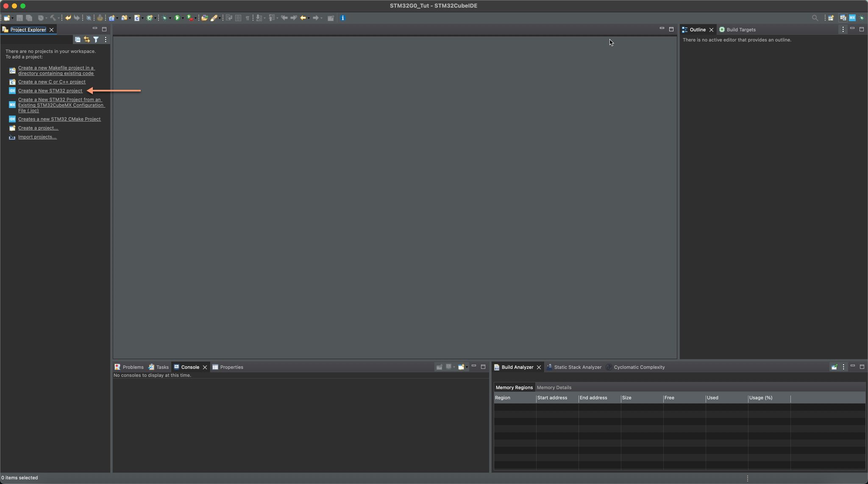
Task: Click the Debug bug icon in toolbar
Action: coord(164,18)
